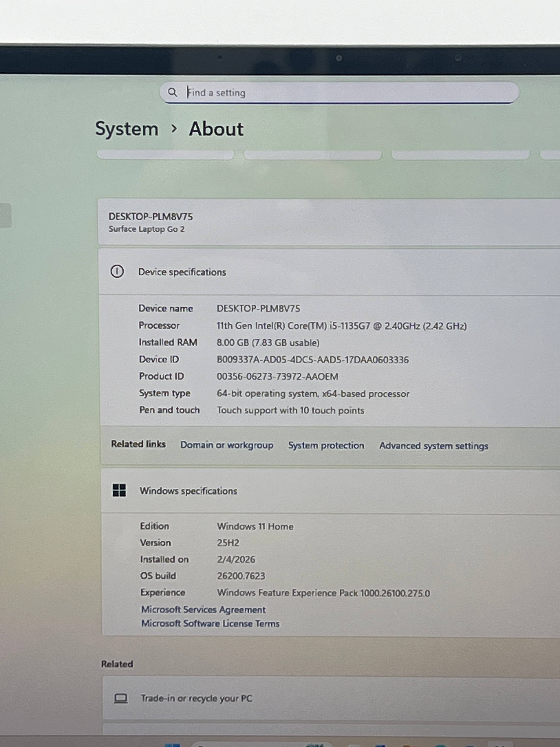
Task: Select the Processor value '11th Gen Intel(R) Core(TM) i5-1135G7'
Action: point(342,326)
